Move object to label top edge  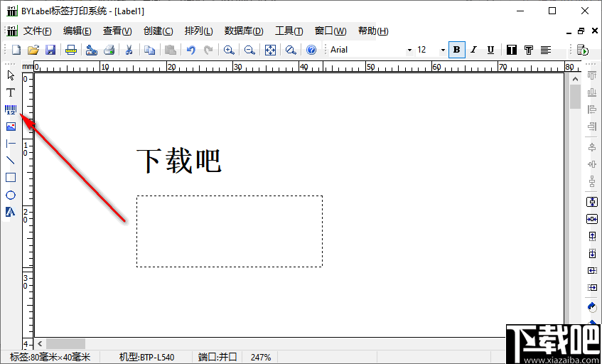click(x=592, y=236)
